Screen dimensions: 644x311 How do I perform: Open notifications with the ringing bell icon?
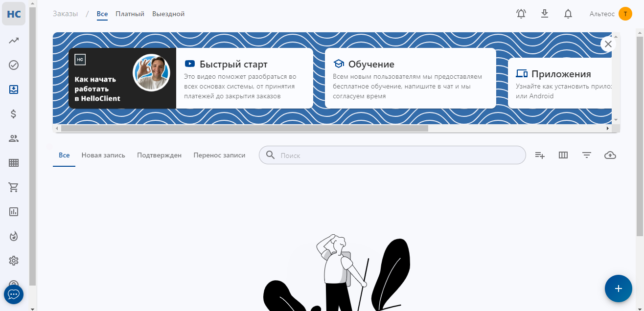pyautogui.click(x=521, y=14)
